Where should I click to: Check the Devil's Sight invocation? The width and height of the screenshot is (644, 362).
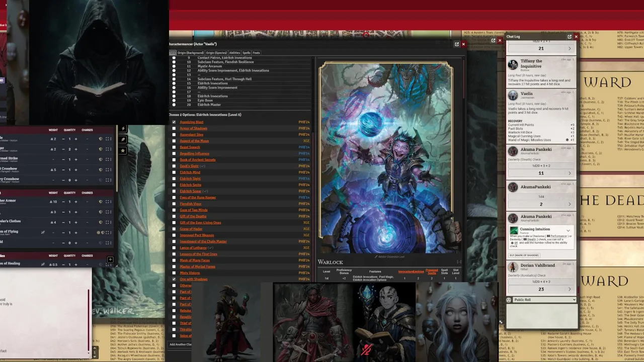click(x=174, y=166)
